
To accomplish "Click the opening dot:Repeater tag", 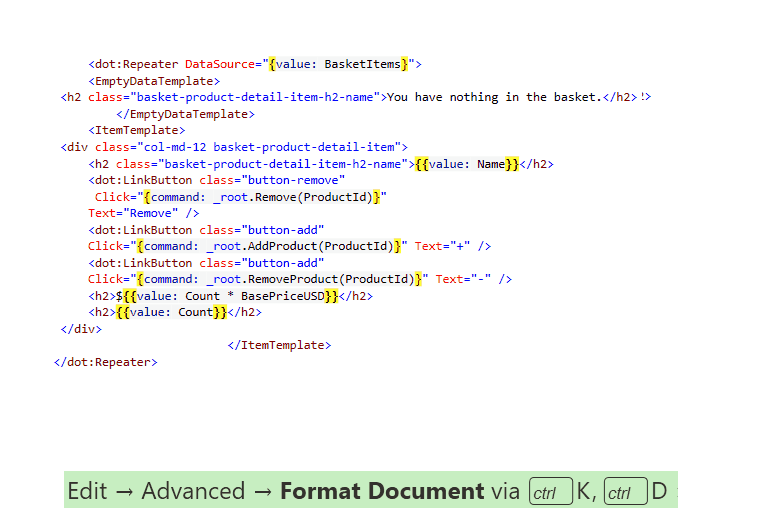I will pos(134,64).
